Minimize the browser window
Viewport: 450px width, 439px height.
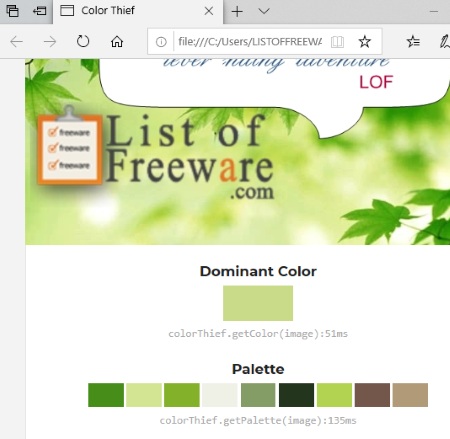434,11
